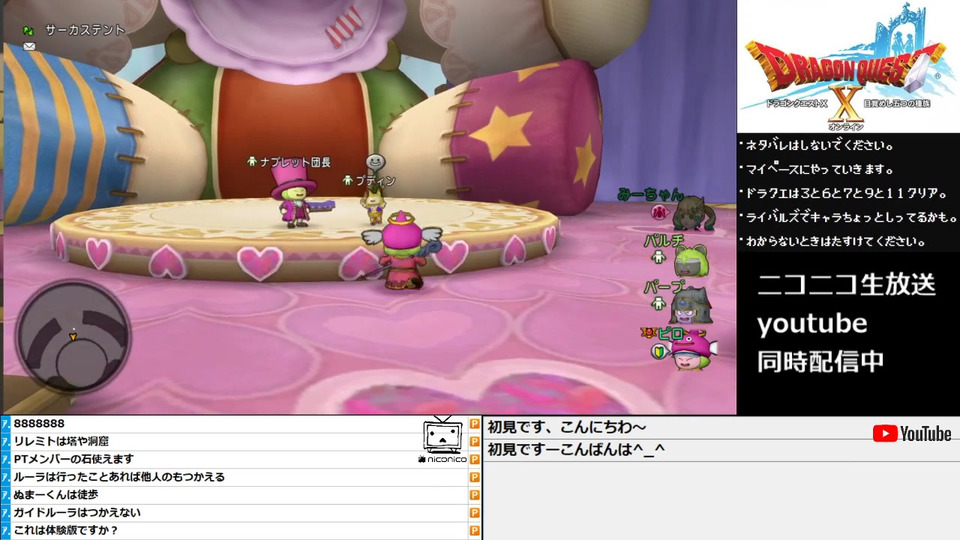Image resolution: width=960 pixels, height=540 pixels.
Task: Select the NPC name ナブレット団長
Action: (x=295, y=162)
